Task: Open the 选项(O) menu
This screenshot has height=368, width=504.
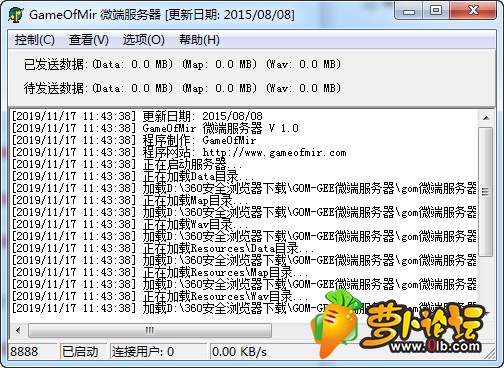Action: click(x=144, y=40)
